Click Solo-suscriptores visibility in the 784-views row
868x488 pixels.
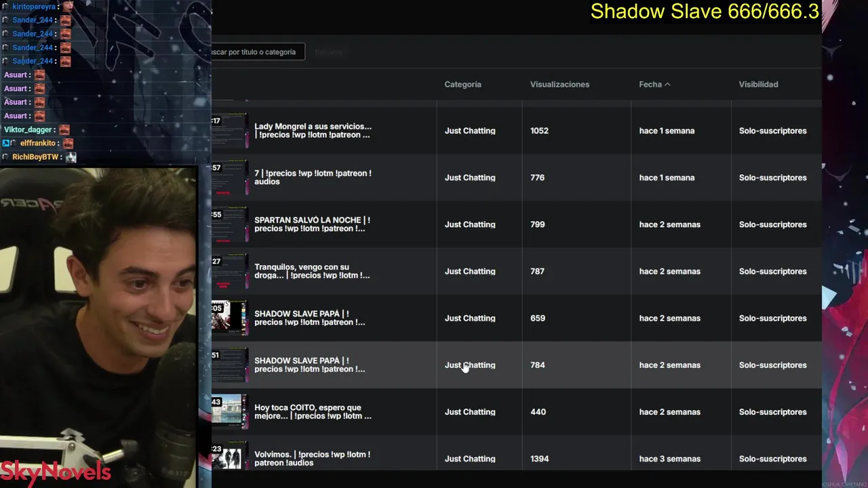(772, 365)
